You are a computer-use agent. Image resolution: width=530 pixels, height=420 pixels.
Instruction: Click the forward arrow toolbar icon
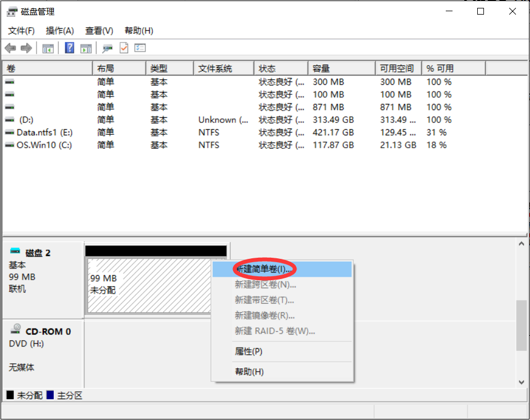26,48
